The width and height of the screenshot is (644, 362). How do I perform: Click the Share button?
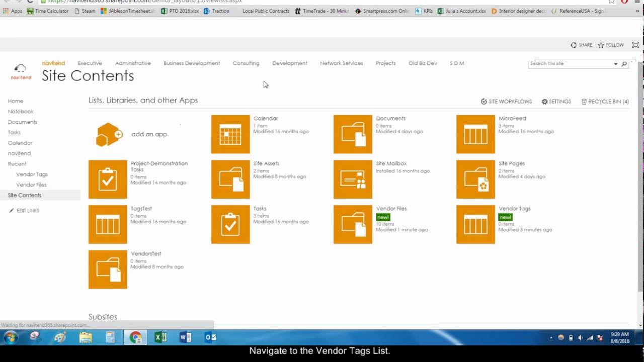[581, 45]
